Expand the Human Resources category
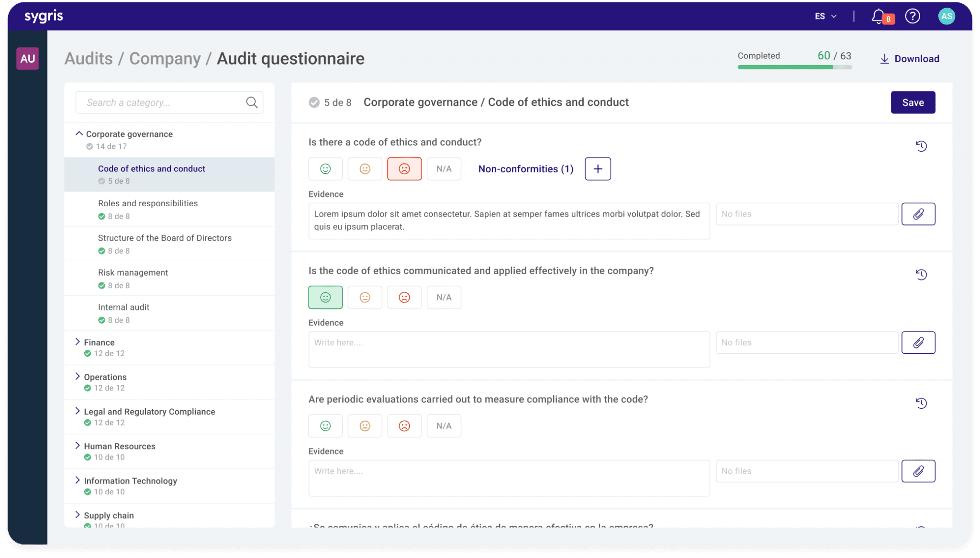Viewport: 980px width, 558px height. point(78,446)
